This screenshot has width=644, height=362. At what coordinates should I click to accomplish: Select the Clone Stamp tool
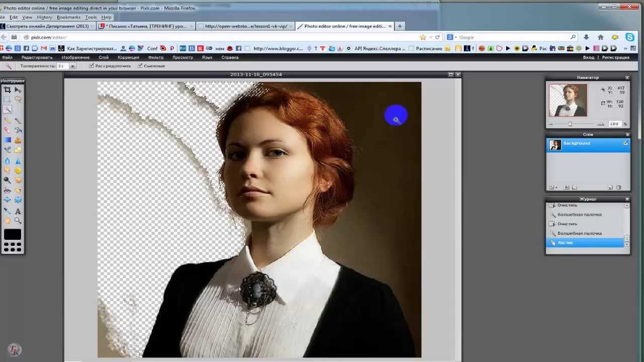click(x=18, y=140)
